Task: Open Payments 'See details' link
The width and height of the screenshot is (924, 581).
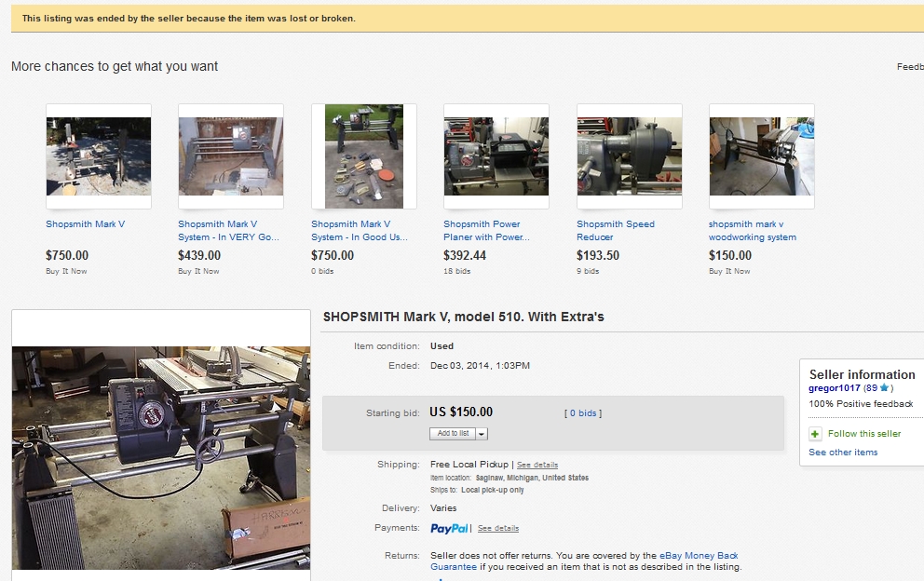Action: (498, 528)
